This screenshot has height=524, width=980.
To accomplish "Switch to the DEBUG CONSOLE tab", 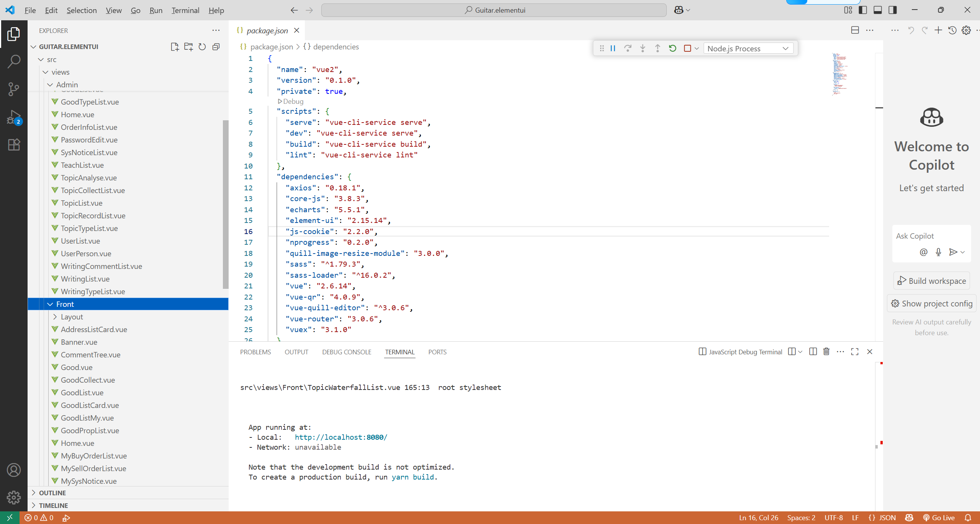I will (x=347, y=352).
